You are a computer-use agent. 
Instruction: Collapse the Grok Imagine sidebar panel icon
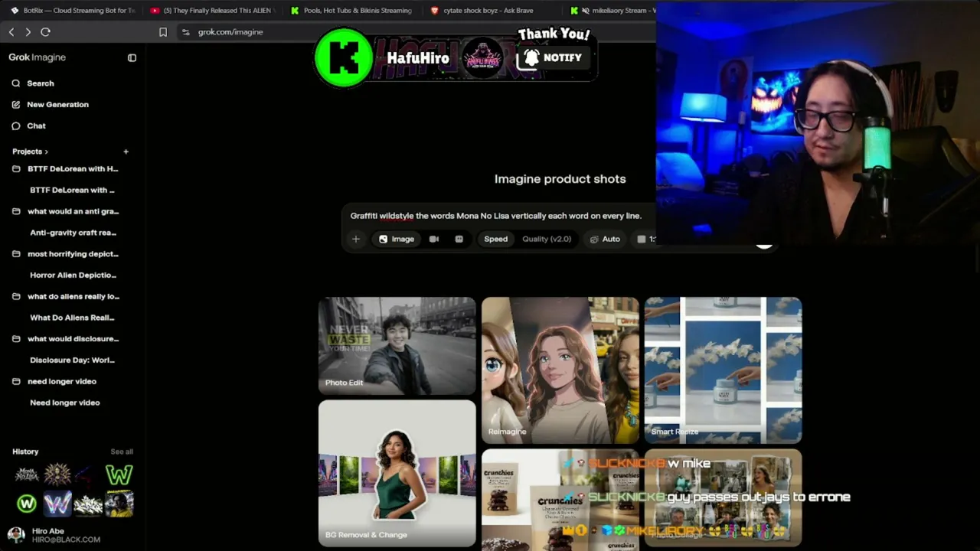[x=132, y=57]
